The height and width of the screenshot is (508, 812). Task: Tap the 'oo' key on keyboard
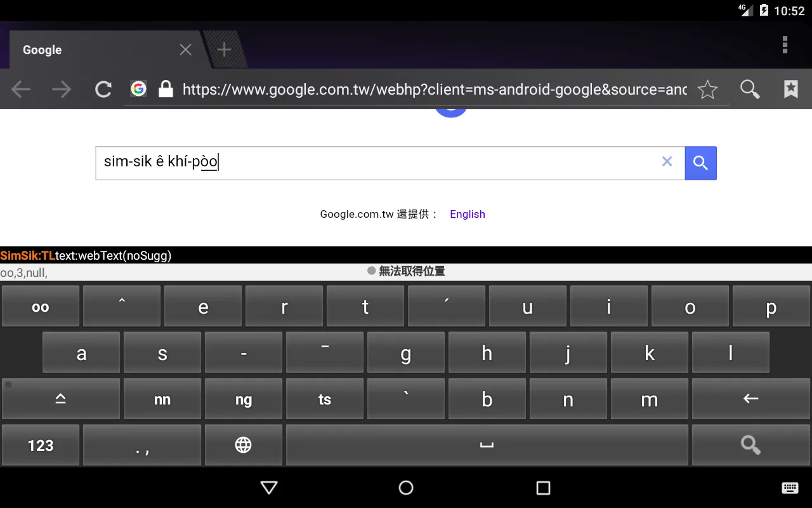click(x=41, y=306)
